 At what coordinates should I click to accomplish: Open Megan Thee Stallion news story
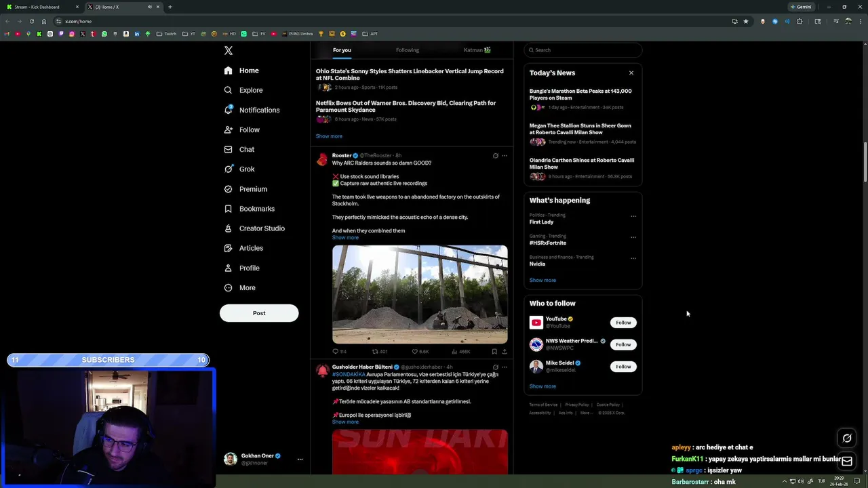583,134
